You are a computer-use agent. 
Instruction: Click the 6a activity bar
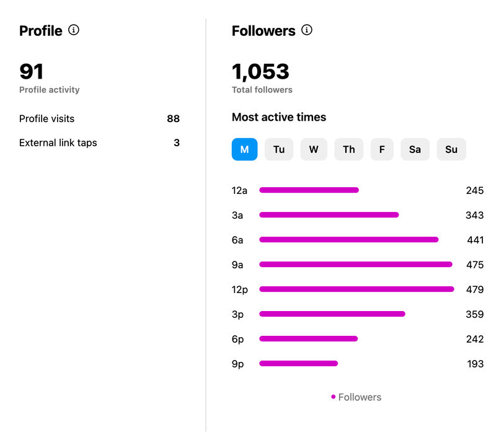coord(348,240)
